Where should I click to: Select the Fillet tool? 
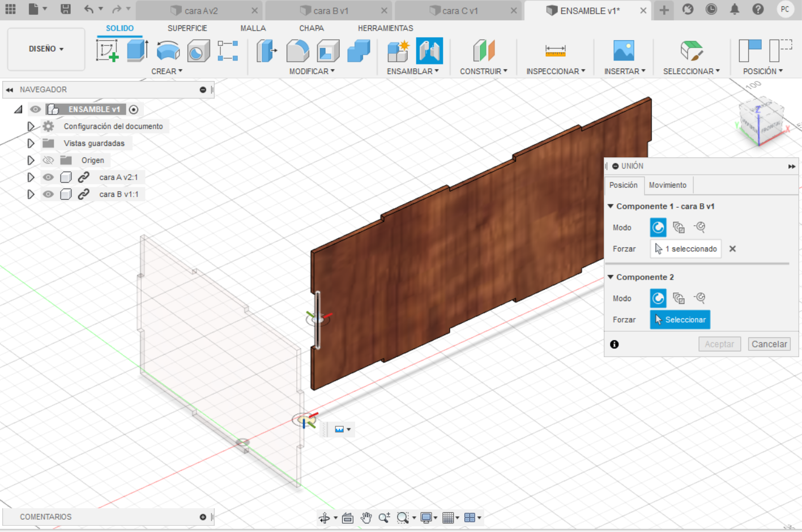click(x=298, y=50)
